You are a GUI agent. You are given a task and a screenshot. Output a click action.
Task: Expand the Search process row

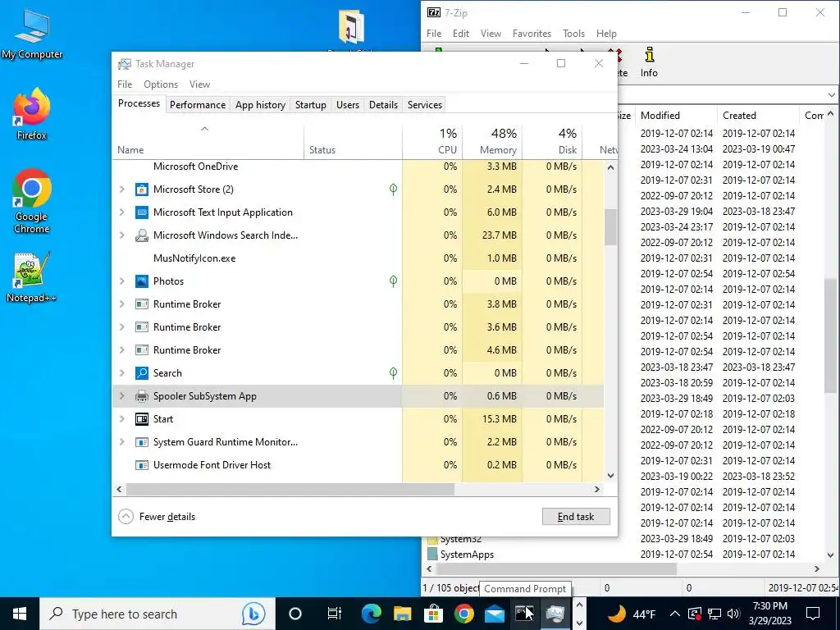(x=122, y=373)
